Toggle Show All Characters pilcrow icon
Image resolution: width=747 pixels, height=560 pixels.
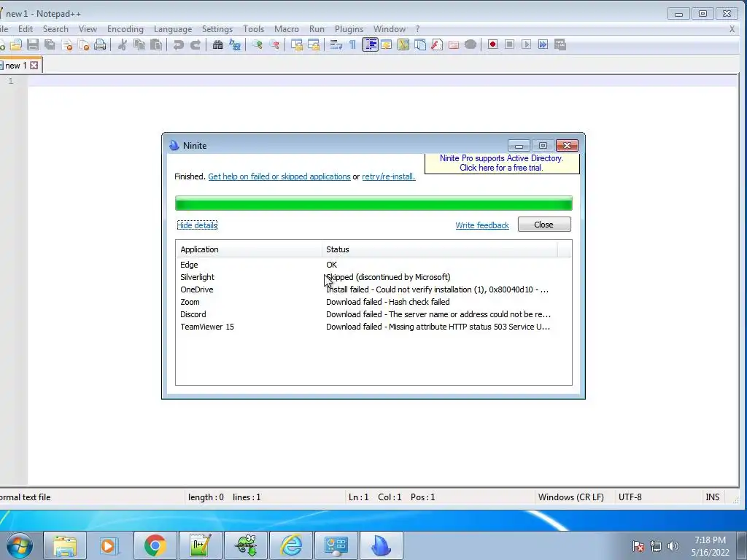click(x=352, y=44)
